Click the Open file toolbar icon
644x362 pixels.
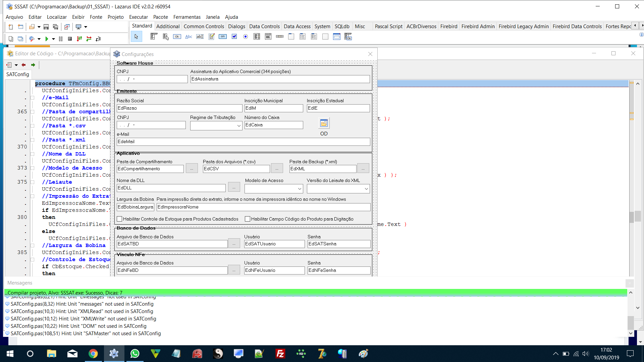coord(32,27)
